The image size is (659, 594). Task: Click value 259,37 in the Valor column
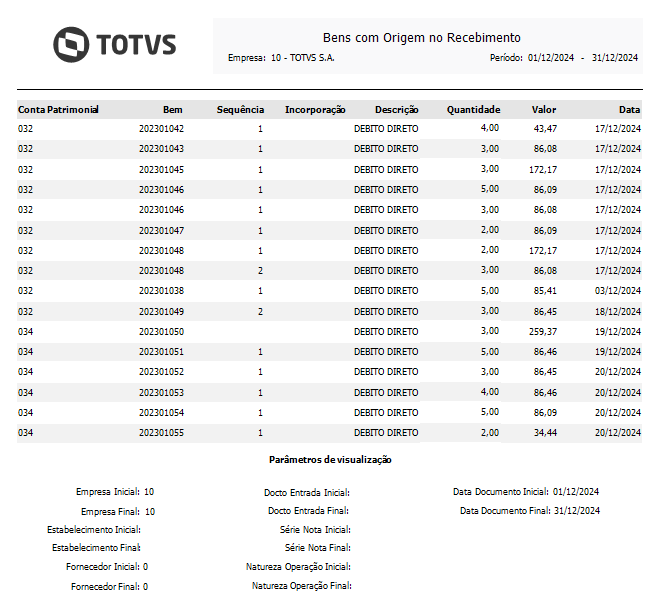pyautogui.click(x=543, y=332)
